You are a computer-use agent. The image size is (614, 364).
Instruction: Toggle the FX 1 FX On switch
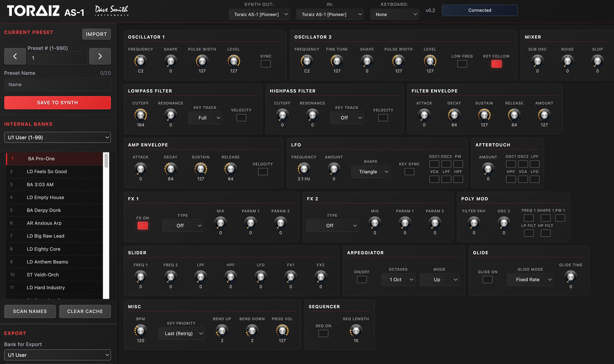(x=143, y=226)
